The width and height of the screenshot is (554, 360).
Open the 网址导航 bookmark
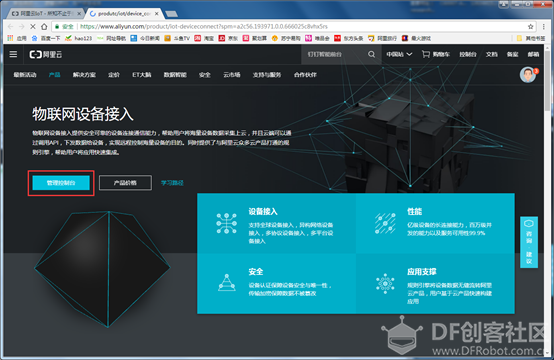[111, 38]
